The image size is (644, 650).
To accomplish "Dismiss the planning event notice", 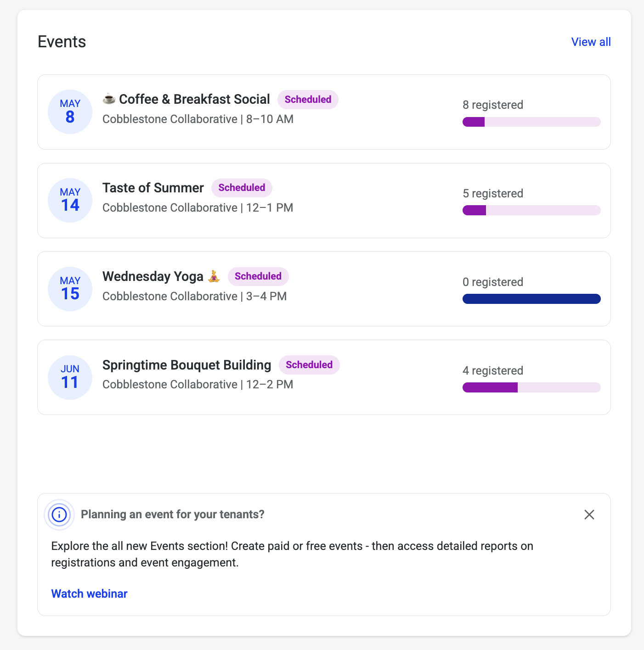I will [x=589, y=515].
